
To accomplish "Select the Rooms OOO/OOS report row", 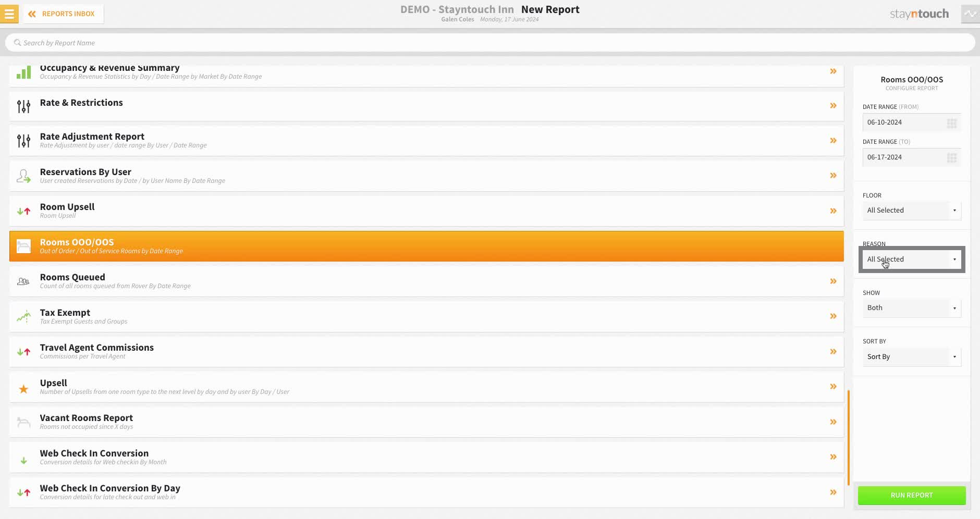I will point(426,246).
